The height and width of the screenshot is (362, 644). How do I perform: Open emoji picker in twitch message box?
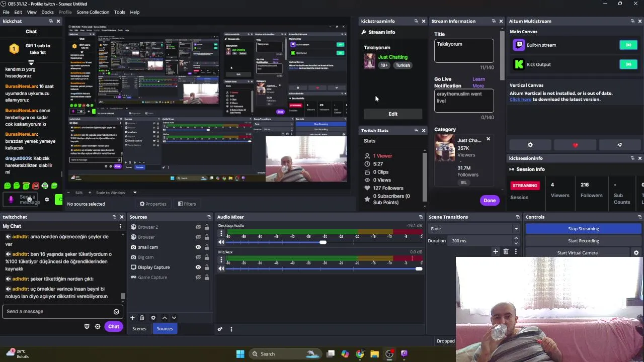(116, 312)
